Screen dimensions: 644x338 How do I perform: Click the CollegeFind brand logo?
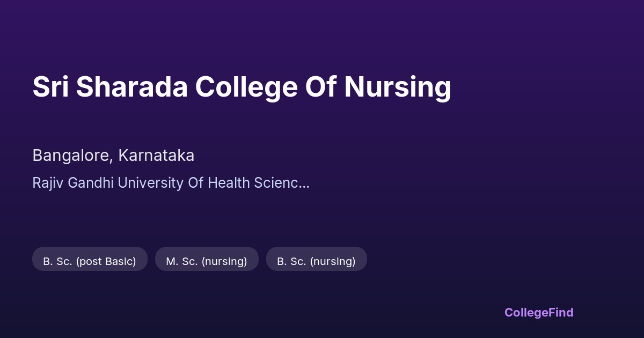coord(538,312)
